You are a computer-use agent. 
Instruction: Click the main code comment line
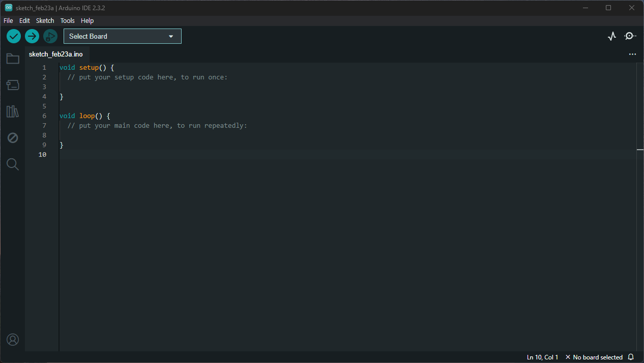(157, 126)
